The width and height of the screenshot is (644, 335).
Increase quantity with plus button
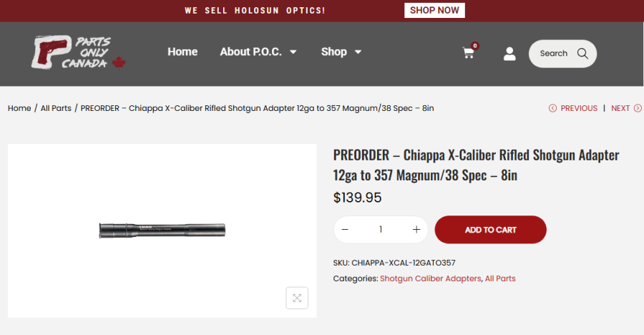tap(416, 230)
